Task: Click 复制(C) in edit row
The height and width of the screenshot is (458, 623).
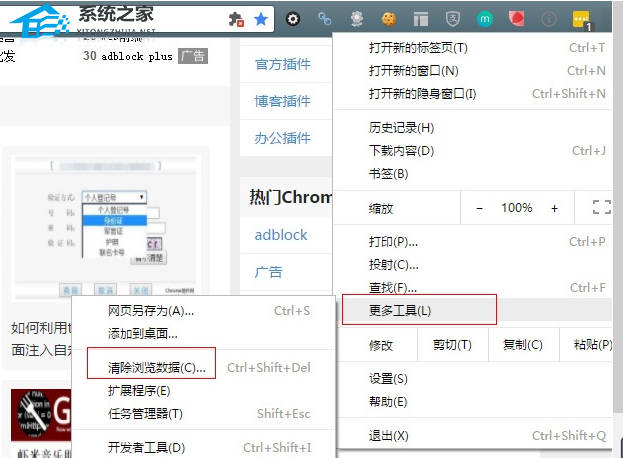Action: pos(523,345)
